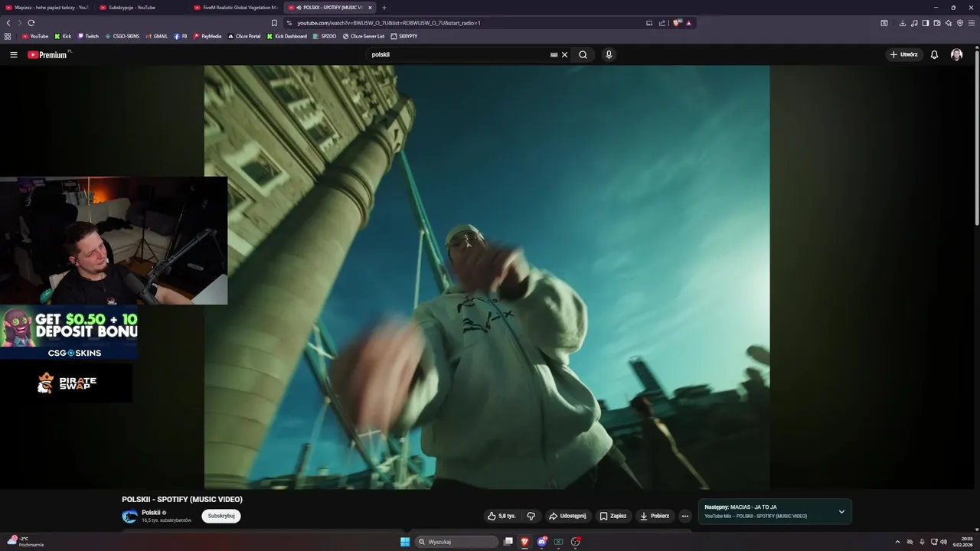Expand the Następny playlist panel chevron
Screen dimensions: 980x551
tap(841, 512)
